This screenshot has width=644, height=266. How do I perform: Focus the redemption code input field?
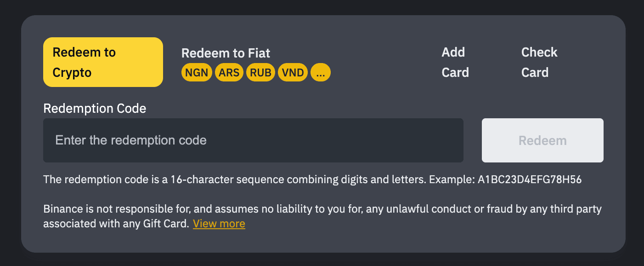tap(253, 140)
